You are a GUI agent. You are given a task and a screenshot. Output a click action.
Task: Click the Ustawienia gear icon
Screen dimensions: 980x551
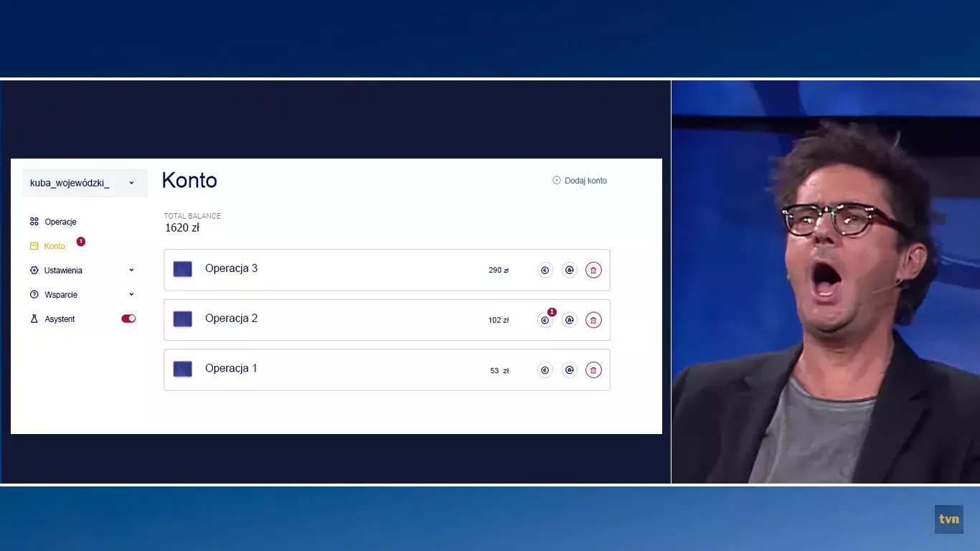[34, 270]
